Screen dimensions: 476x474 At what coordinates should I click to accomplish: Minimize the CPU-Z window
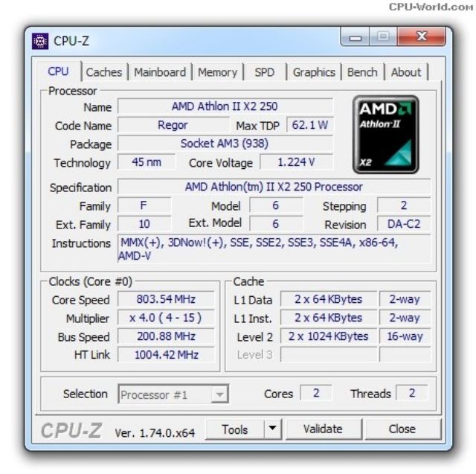[x=355, y=38]
